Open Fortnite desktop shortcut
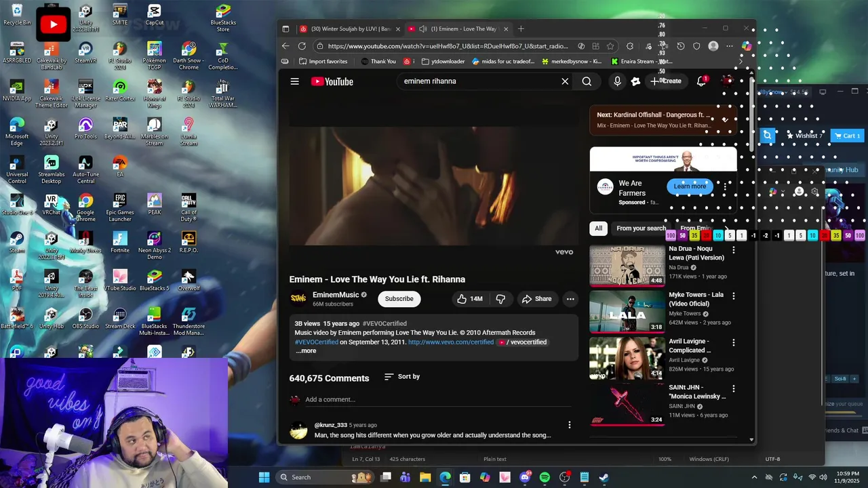This screenshot has width=868, height=488. pyautogui.click(x=120, y=243)
